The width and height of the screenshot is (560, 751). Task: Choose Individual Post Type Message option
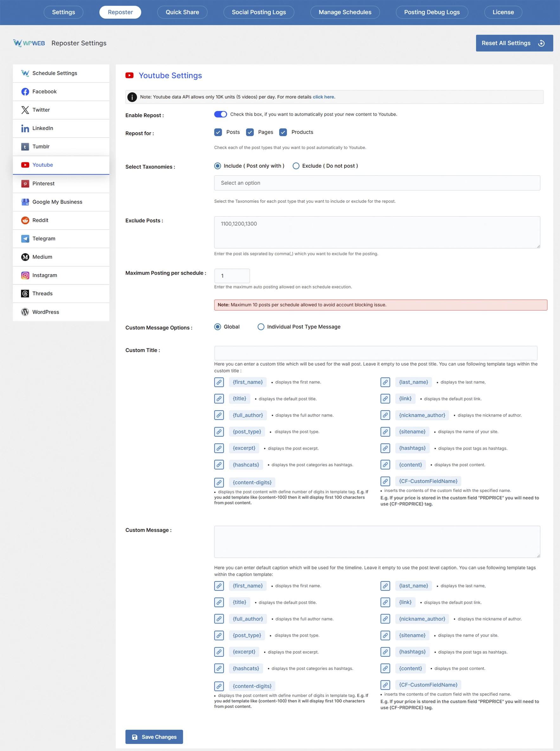pyautogui.click(x=261, y=327)
